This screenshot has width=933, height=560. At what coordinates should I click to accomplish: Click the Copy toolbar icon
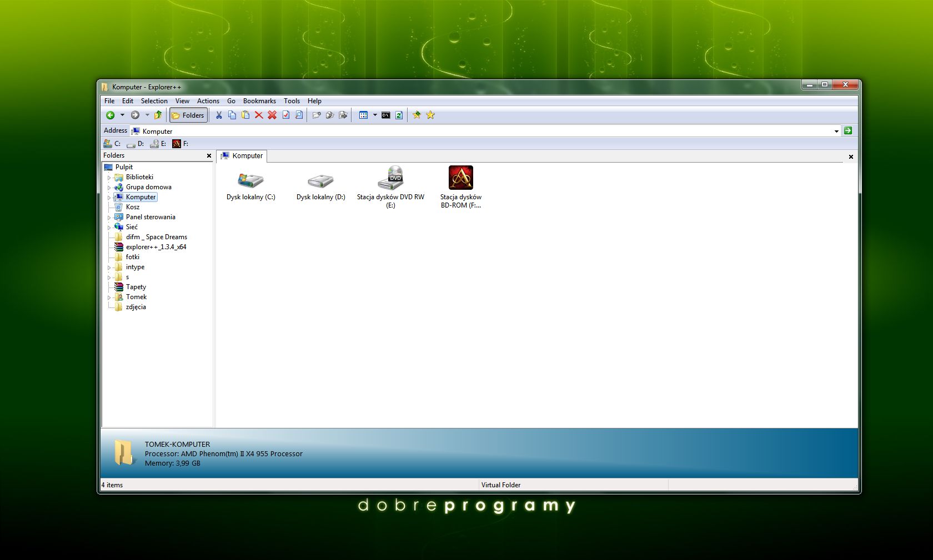[232, 115]
